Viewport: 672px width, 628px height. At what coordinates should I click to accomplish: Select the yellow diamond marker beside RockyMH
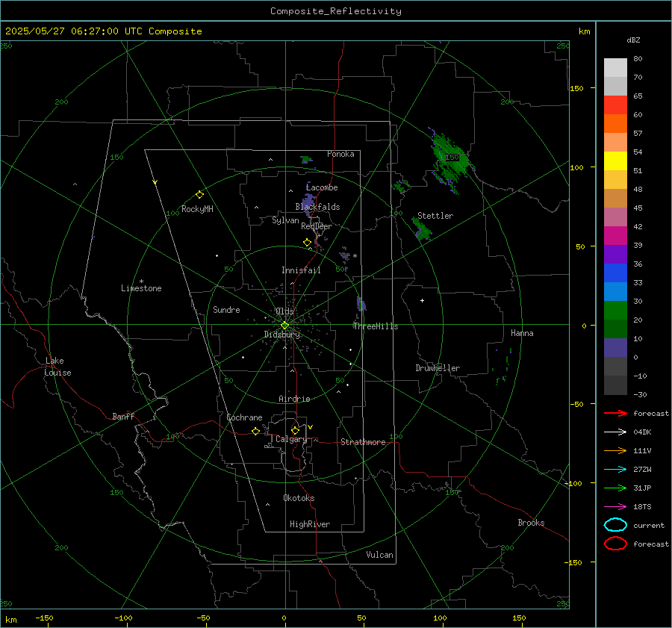tap(199, 195)
